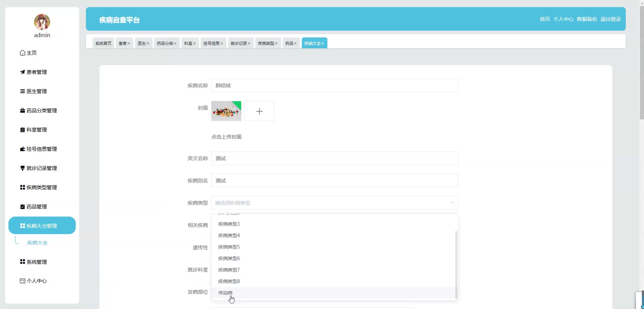Click the grid icon for 系统管理

(23, 262)
